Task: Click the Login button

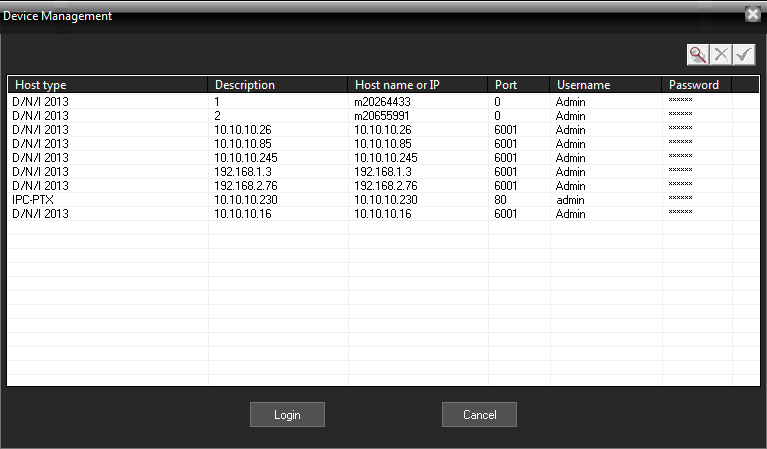Action: tap(287, 415)
